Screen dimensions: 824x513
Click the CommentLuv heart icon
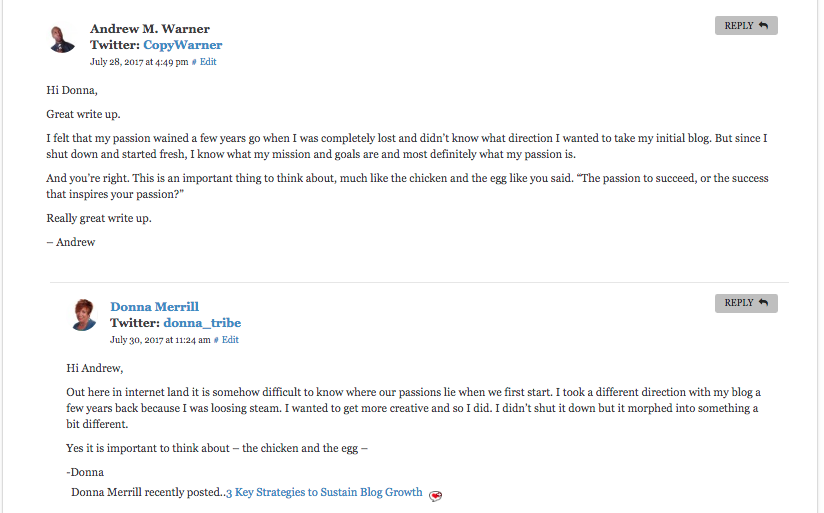pos(435,496)
